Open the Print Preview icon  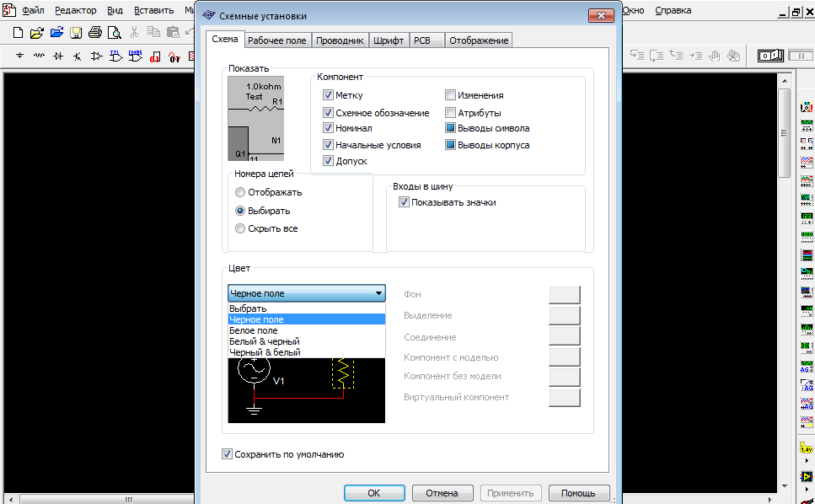click(x=113, y=33)
